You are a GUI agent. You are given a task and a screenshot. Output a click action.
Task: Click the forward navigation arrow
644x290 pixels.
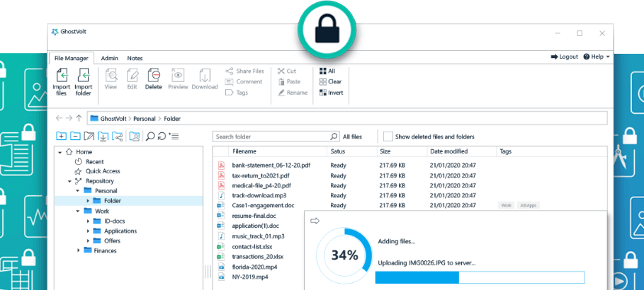(69, 118)
